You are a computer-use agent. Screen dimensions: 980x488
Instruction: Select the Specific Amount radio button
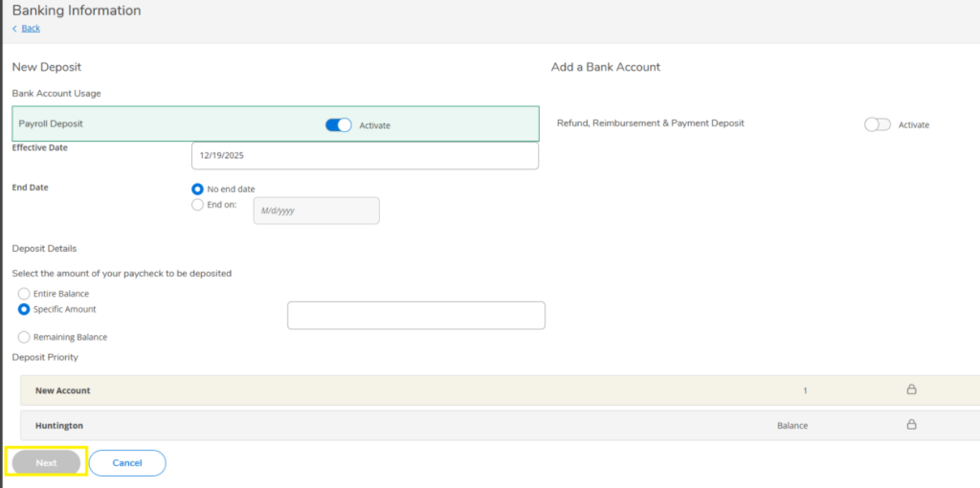(24, 310)
